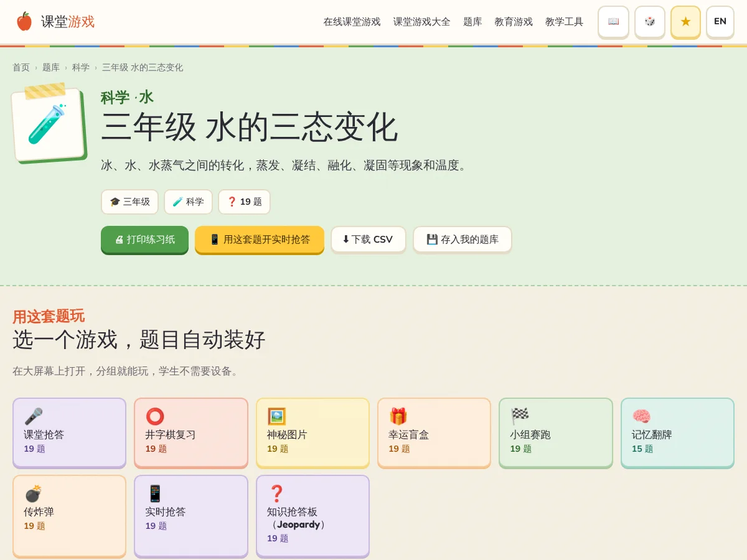Click the green 打印练习纸 button
747x560 pixels.
[144, 240]
